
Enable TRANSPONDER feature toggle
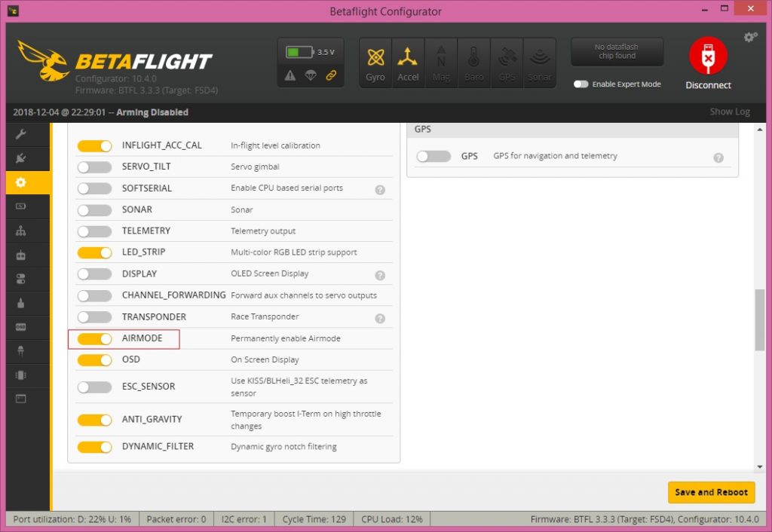click(94, 317)
